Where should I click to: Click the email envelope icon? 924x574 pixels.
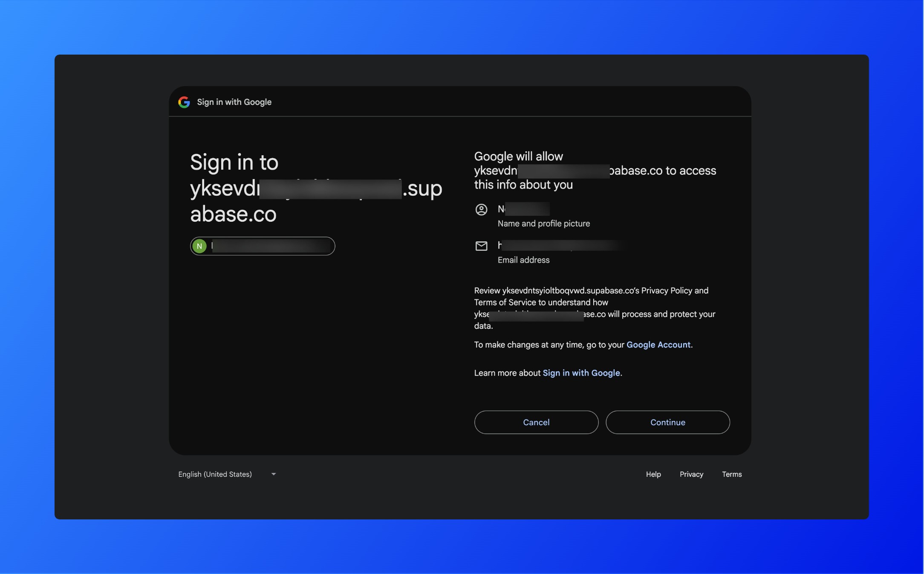(x=481, y=246)
